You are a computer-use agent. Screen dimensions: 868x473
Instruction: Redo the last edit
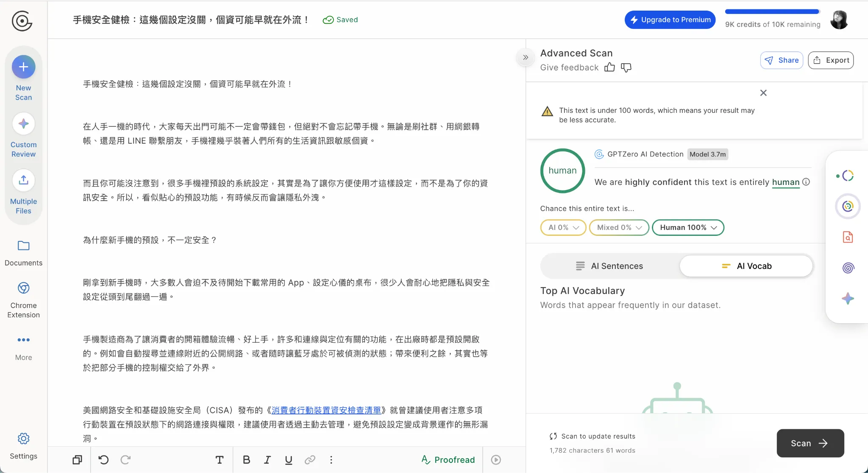pos(125,460)
